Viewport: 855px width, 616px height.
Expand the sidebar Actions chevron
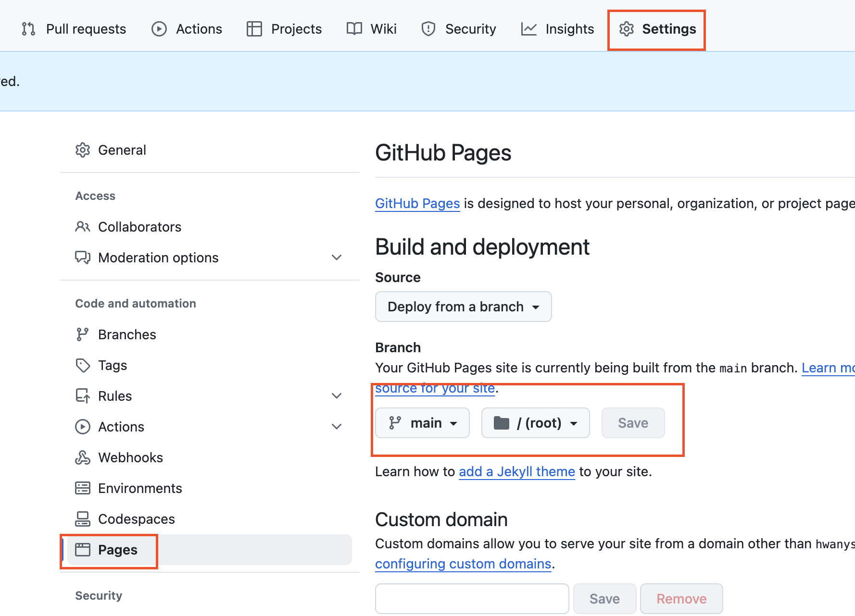pos(337,427)
